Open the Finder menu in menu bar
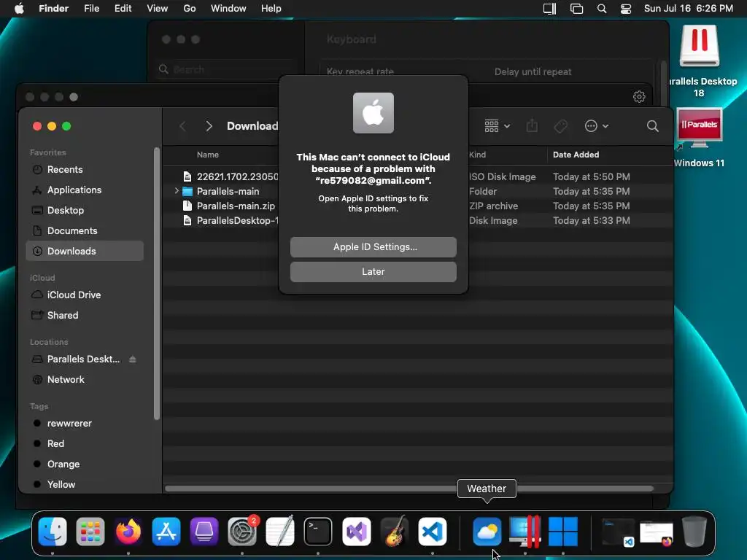This screenshot has width=747, height=560. [53, 9]
